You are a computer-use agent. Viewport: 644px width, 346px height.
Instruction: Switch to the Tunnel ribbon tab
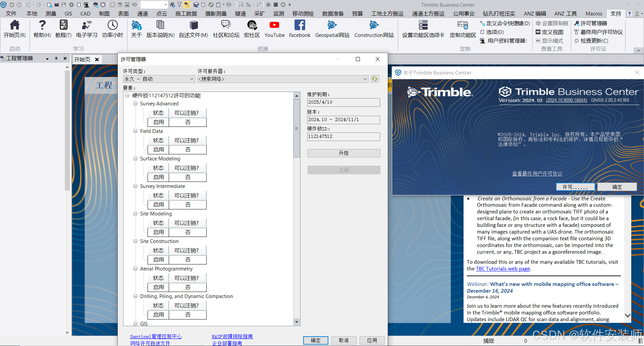pyautogui.click(x=240, y=14)
